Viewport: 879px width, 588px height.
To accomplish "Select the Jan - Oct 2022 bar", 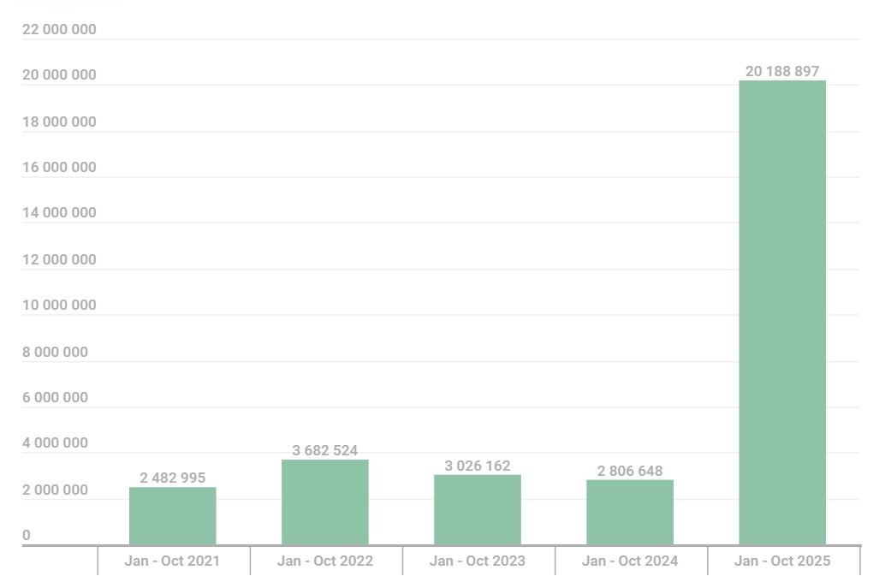I will tap(324, 501).
